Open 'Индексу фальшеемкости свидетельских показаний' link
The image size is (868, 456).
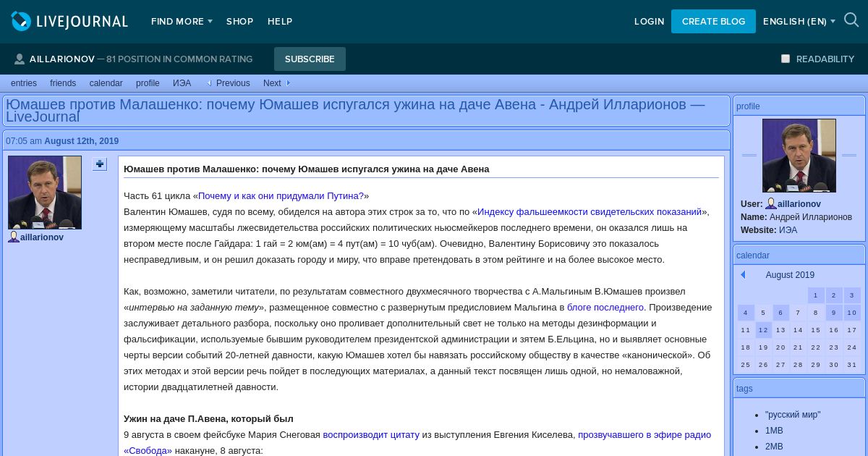pyautogui.click(x=590, y=211)
